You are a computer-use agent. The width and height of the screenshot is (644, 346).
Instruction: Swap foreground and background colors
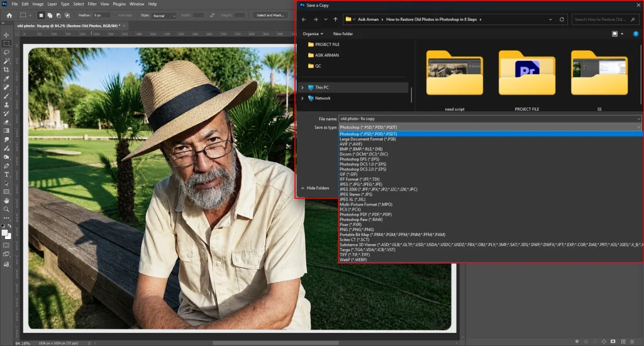9,226
